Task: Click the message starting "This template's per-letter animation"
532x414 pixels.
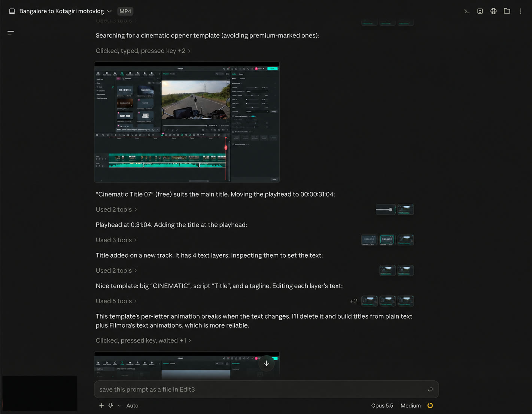Action: tap(254, 321)
